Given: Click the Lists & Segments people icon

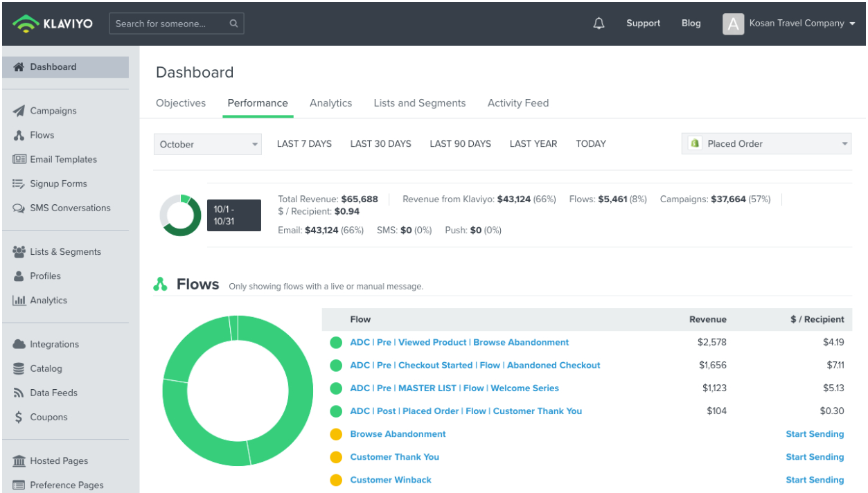Looking at the screenshot, I should point(19,251).
